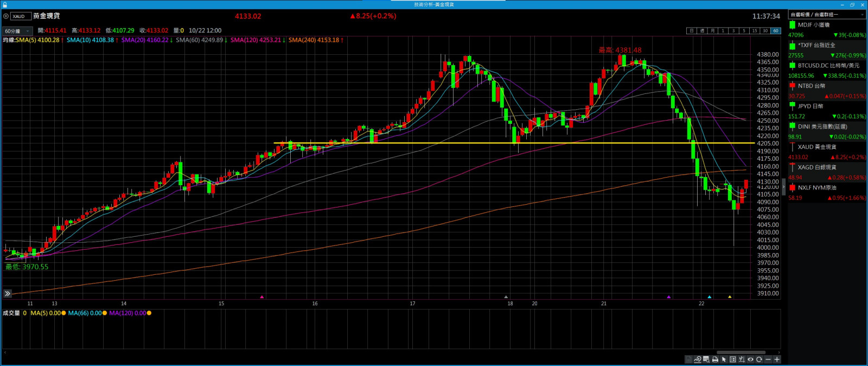Open the panel layout icon
Viewport: 868px width, 366px height.
click(733, 359)
